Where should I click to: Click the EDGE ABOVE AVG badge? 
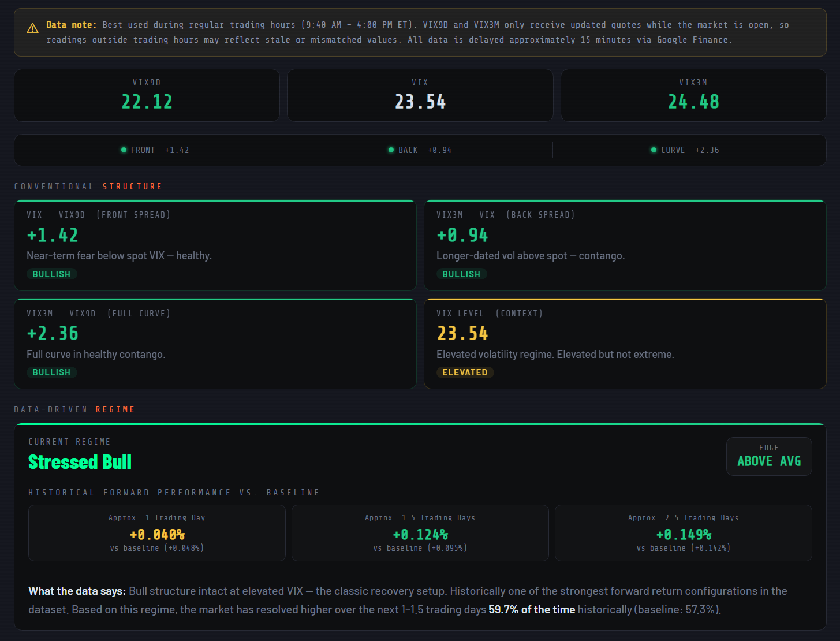click(x=769, y=456)
